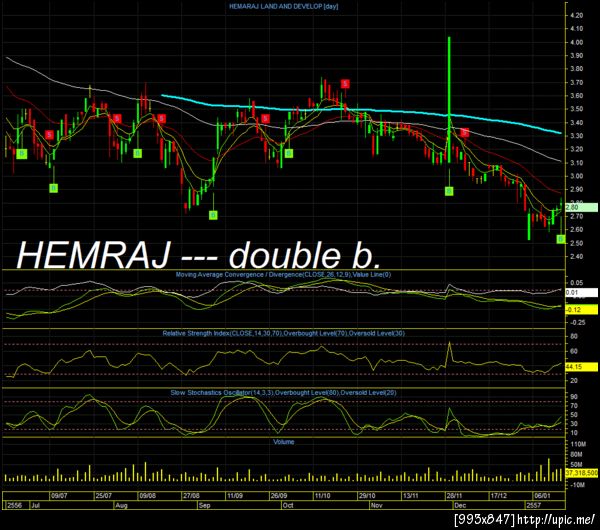The image size is (600, 530).
Task: Click the green Buy marker below the late-August low
Action: point(213,215)
